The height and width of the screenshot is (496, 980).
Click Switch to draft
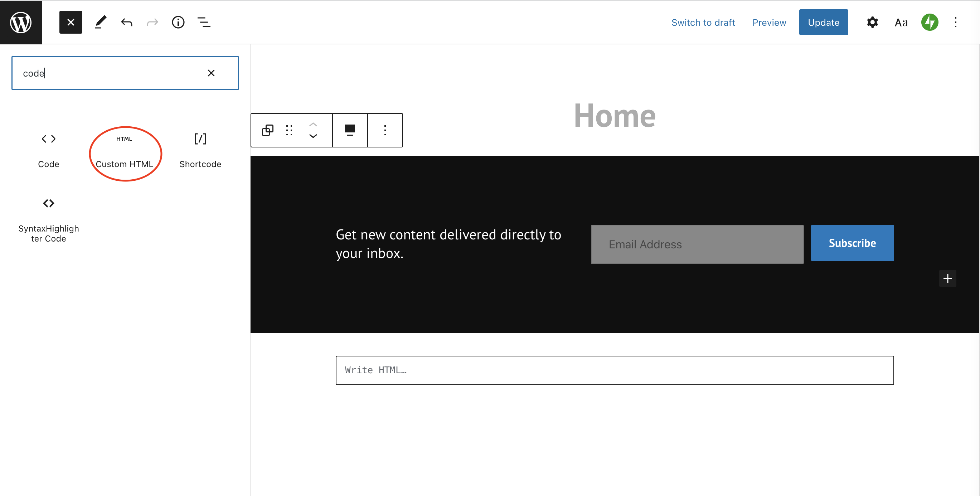pyautogui.click(x=703, y=23)
